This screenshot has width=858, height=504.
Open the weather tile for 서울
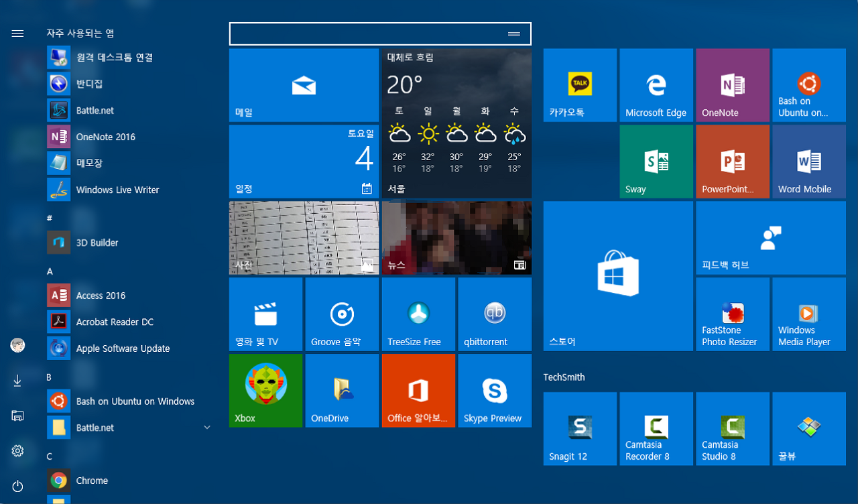(x=456, y=123)
